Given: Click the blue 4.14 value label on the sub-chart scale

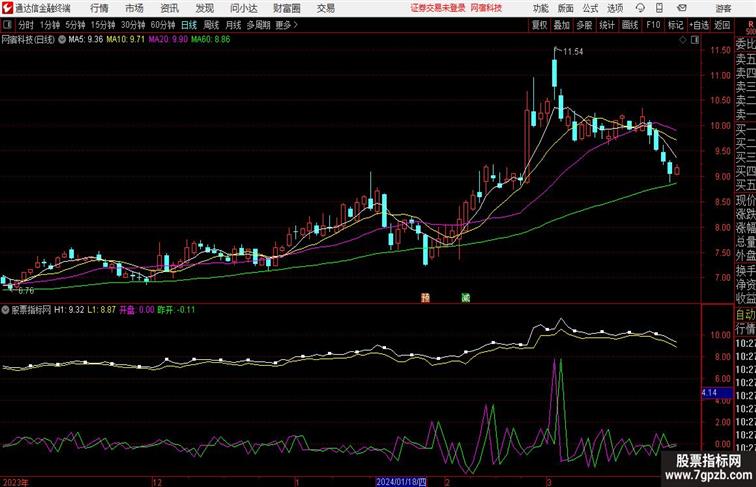Looking at the screenshot, I should (x=716, y=393).
